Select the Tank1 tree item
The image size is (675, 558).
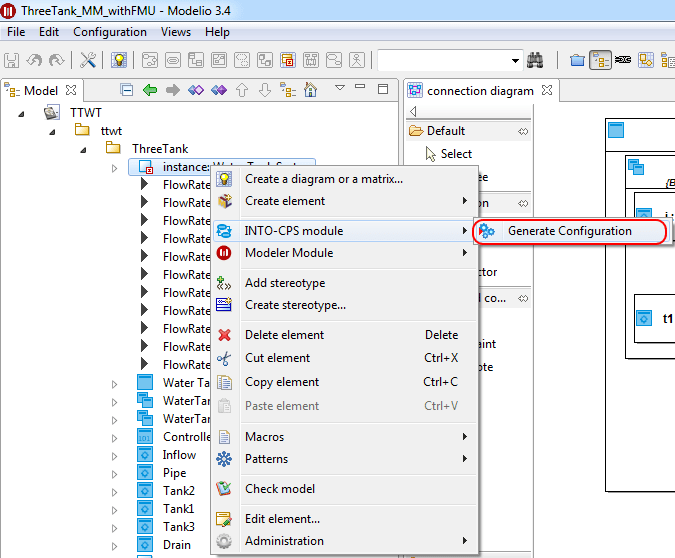pos(178,509)
